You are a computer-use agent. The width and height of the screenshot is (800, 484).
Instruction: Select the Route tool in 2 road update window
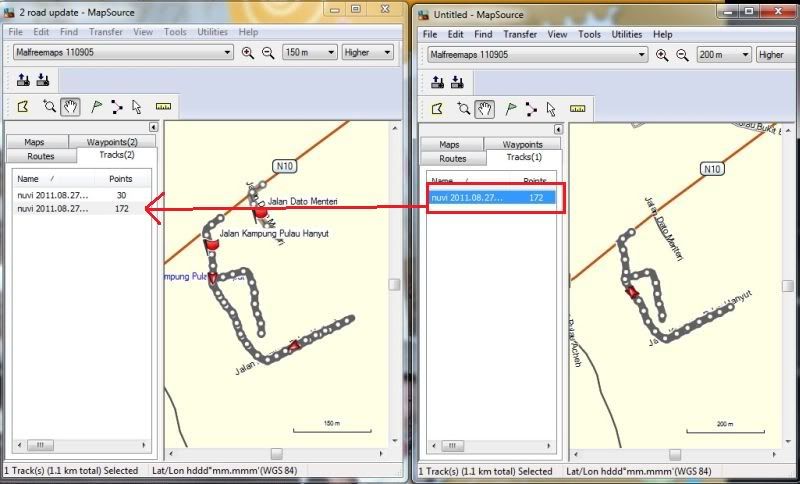point(117,107)
